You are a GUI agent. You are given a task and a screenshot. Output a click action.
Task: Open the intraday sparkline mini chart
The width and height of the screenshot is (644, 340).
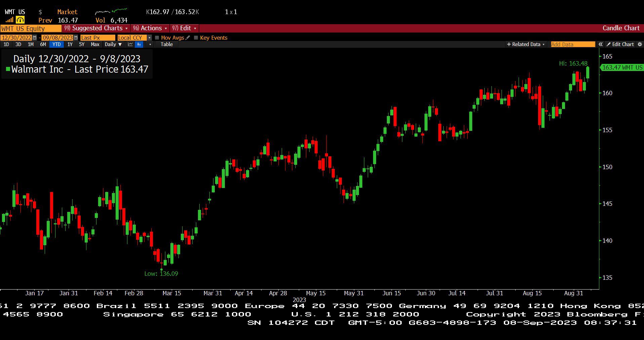coord(111,11)
